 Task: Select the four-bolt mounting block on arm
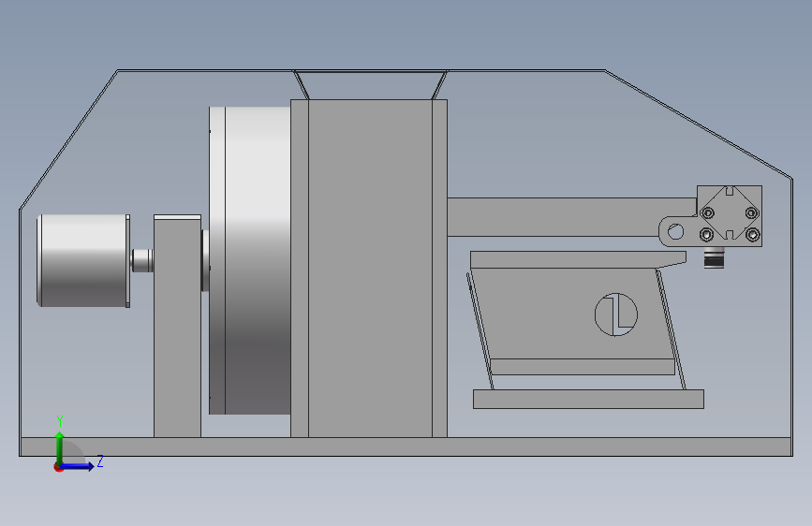[x=730, y=216]
